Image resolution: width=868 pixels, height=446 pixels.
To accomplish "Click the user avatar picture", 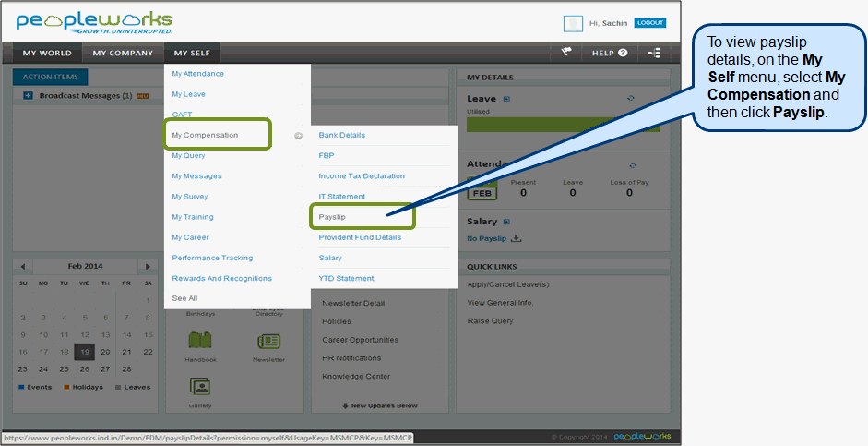I will coord(573,23).
